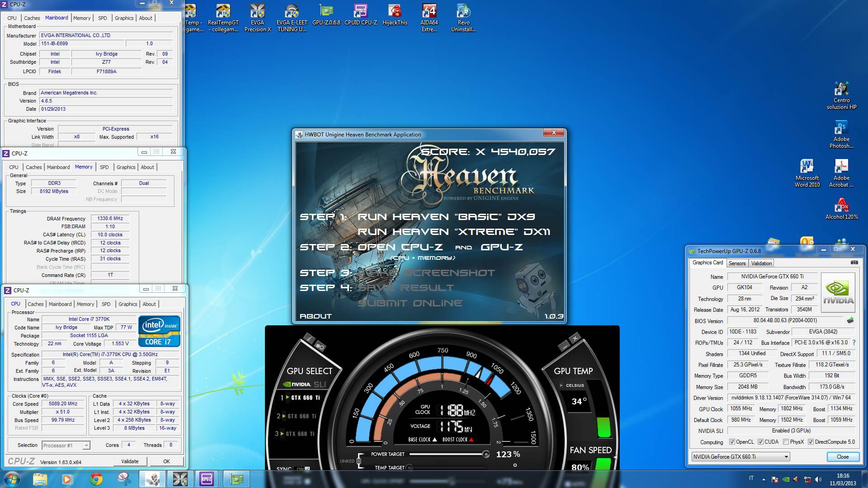
Task: Click the POWER TARGET slider handle
Action: pyautogui.click(x=486, y=454)
